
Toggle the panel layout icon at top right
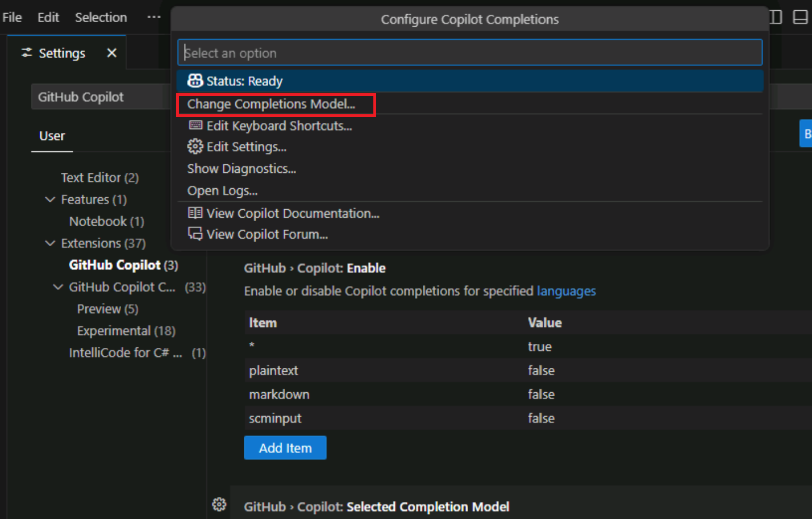(x=800, y=17)
